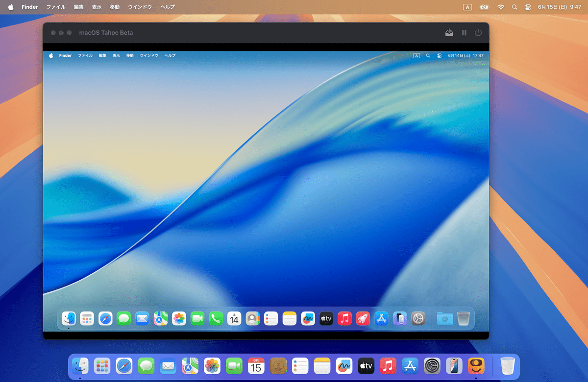This screenshot has width=588, height=382.
Task: Open Contacts in the guest VM dock
Action: point(252,319)
